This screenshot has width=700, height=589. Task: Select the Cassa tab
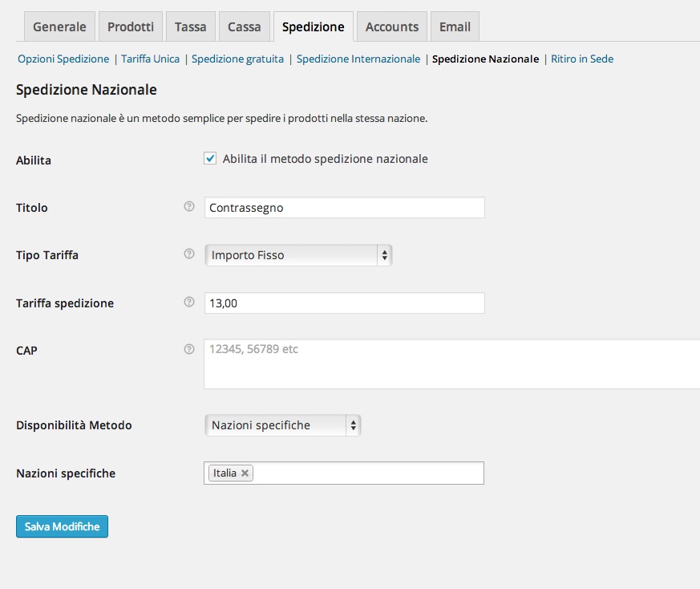pos(244,26)
